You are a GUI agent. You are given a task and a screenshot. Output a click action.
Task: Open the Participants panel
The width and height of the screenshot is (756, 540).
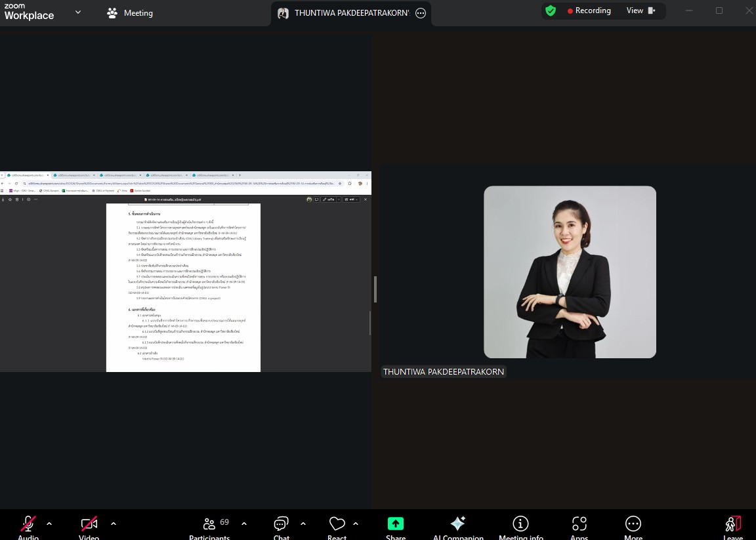[x=209, y=525]
